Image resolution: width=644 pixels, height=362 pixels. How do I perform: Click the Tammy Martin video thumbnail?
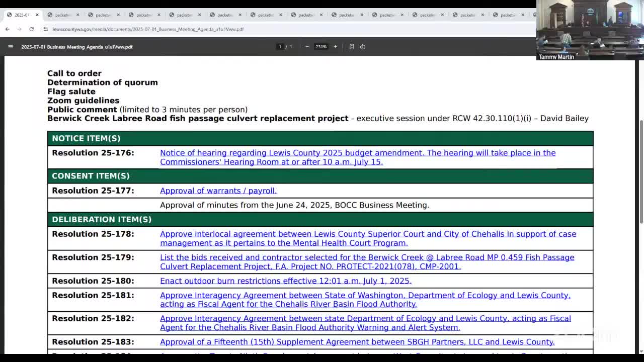[x=590, y=30]
